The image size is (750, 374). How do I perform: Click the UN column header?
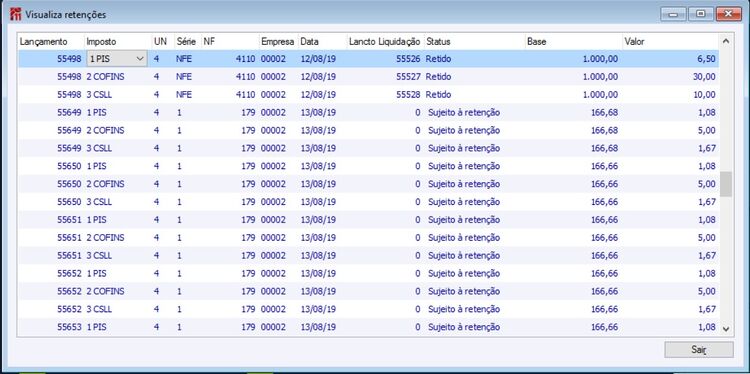coord(162,42)
